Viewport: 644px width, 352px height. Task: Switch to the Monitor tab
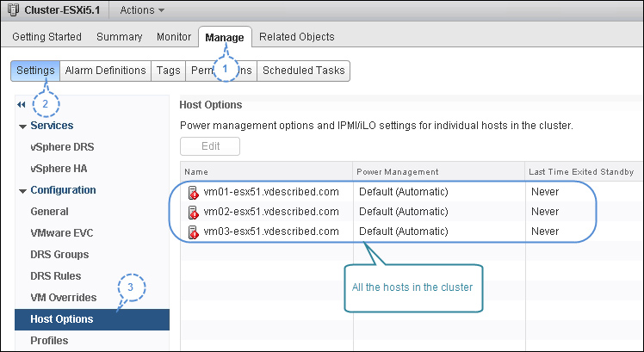point(174,37)
